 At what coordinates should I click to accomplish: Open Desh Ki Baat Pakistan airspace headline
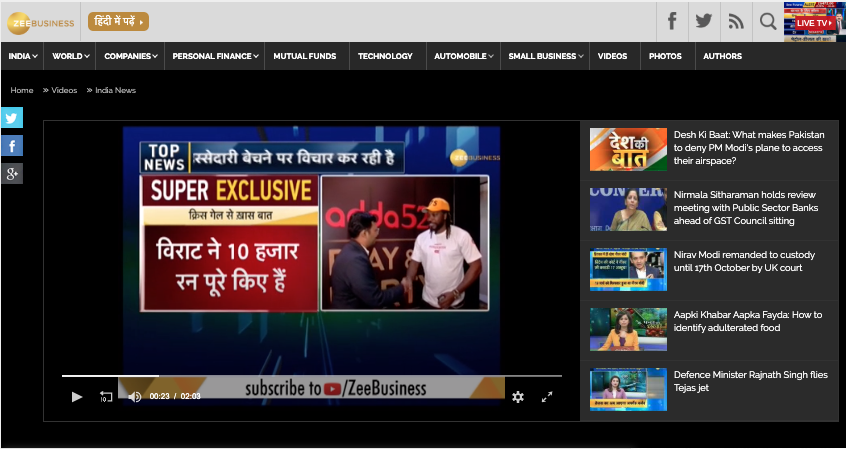[749, 148]
